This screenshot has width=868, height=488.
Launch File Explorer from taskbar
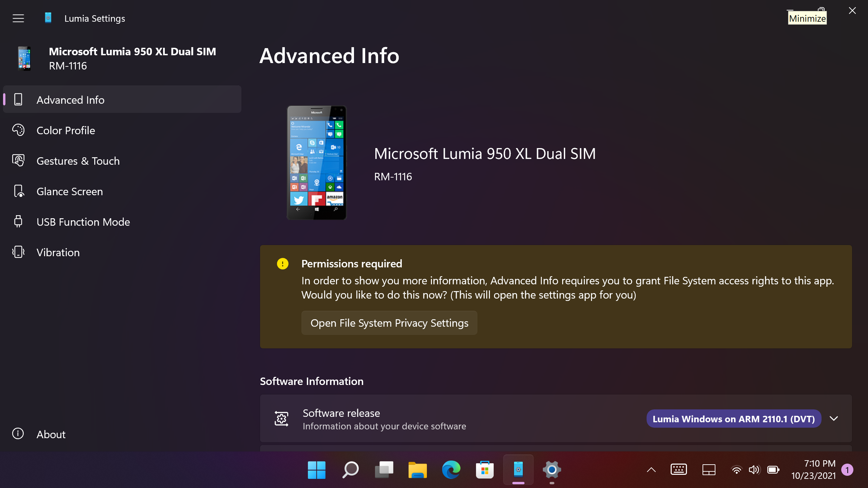417,470
